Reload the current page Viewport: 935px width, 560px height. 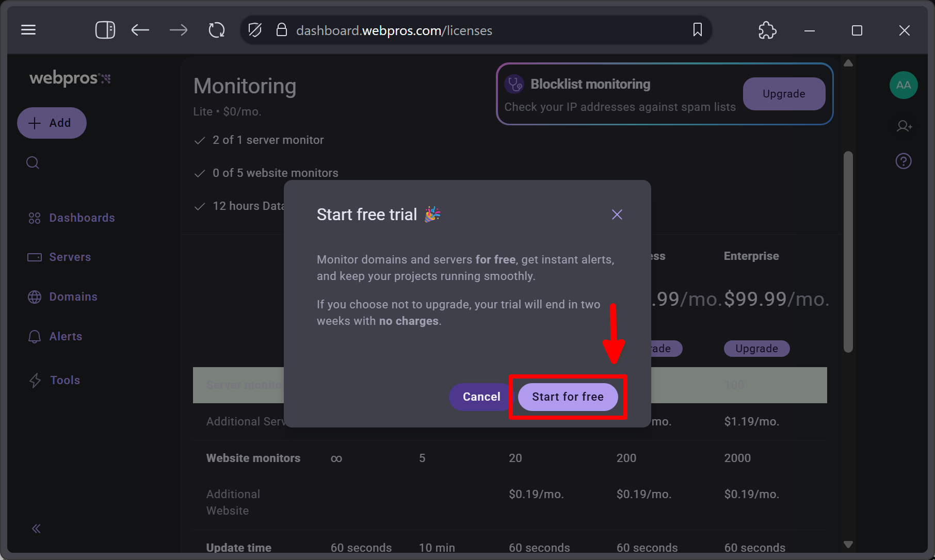(x=217, y=30)
